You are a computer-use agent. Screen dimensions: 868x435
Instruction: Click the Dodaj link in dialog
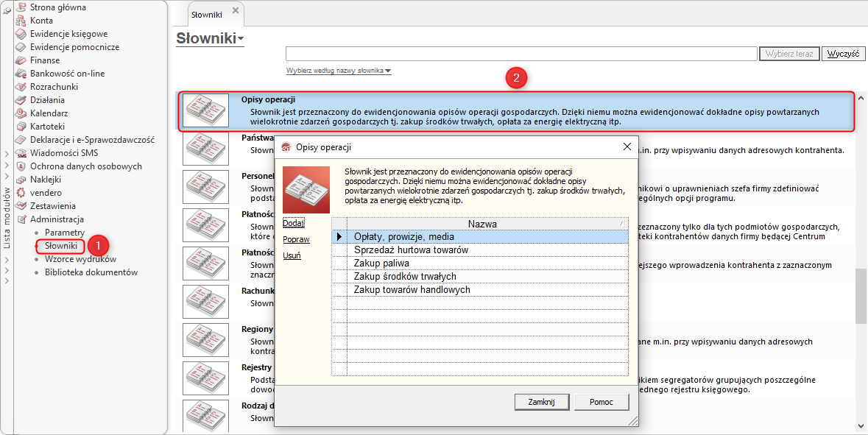pyautogui.click(x=293, y=223)
